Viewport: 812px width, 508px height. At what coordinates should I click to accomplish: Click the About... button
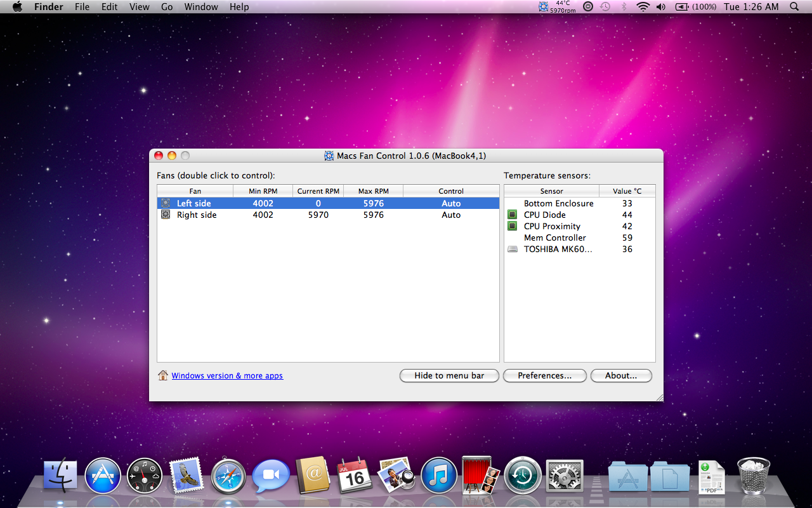[621, 375]
